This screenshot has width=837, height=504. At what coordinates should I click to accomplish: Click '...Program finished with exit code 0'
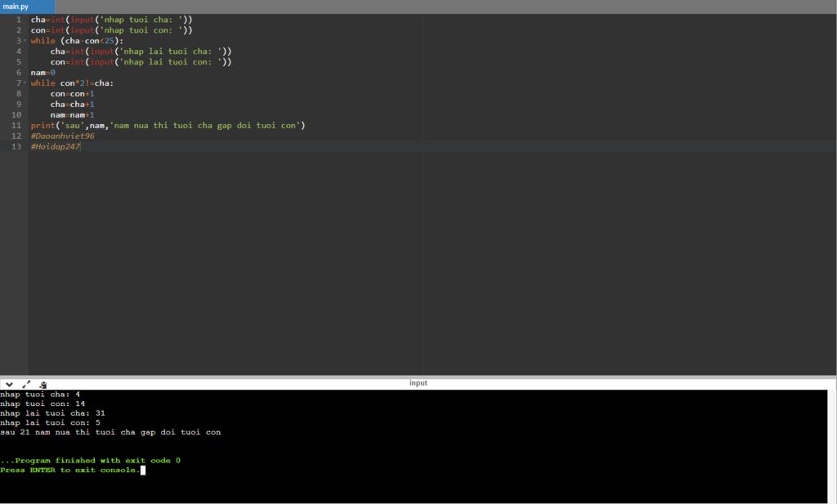tap(90, 460)
